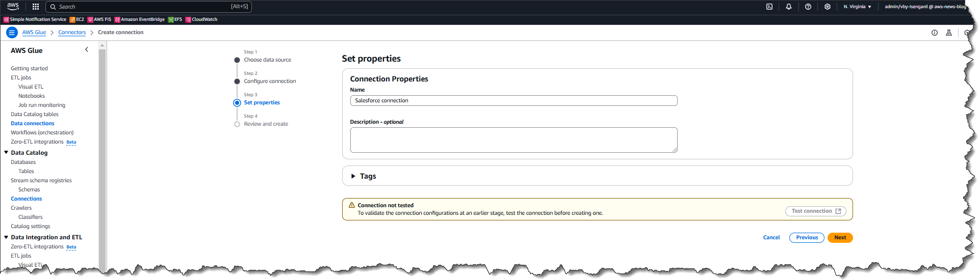Screen dimensions: 980x280
Task: Open the flask experiments icon
Action: tap(949, 33)
